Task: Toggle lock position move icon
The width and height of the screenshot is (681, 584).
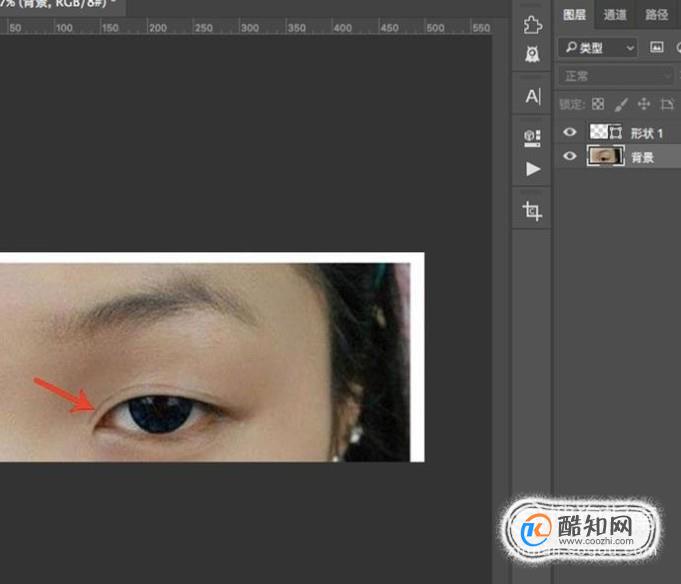Action: tap(644, 104)
